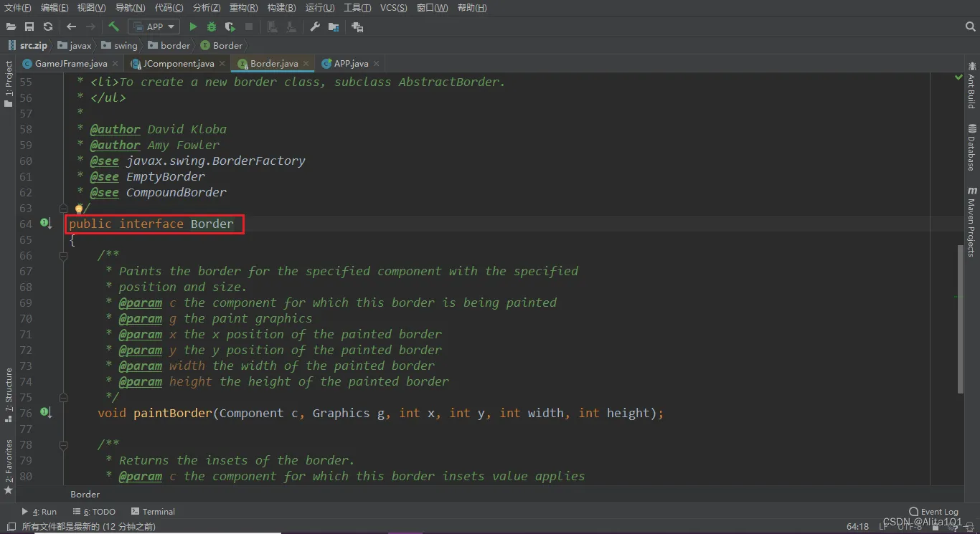Close the GameJFrame.java tab
This screenshot has width=980, height=534.
[x=116, y=63]
